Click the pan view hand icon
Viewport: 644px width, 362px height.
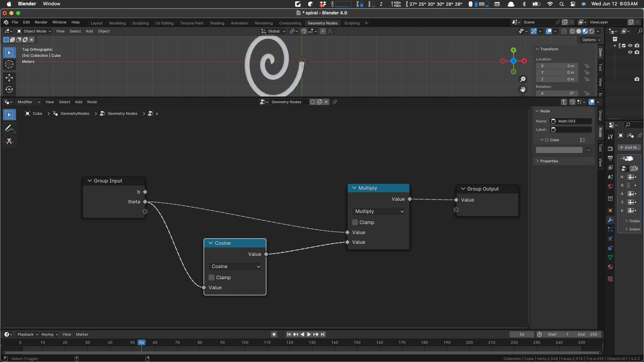[523, 89]
